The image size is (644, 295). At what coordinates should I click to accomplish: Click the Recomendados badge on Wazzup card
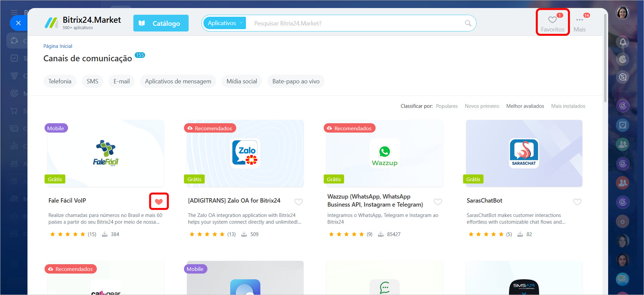[349, 128]
